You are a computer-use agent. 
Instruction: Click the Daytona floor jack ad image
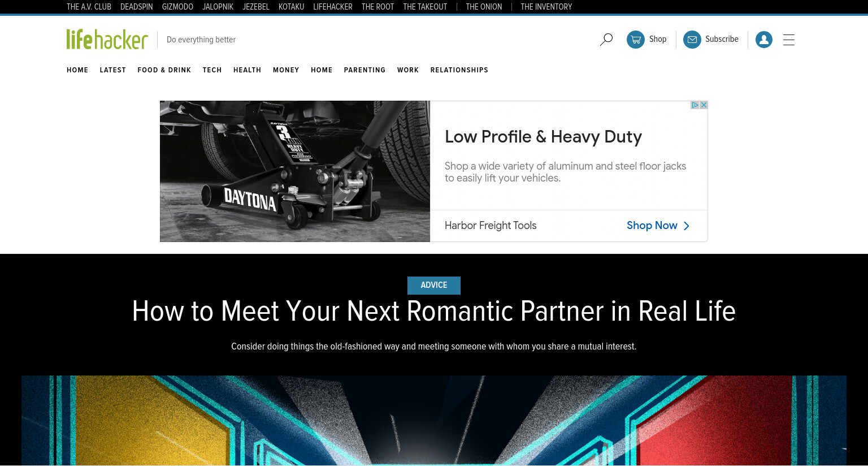[x=295, y=171]
